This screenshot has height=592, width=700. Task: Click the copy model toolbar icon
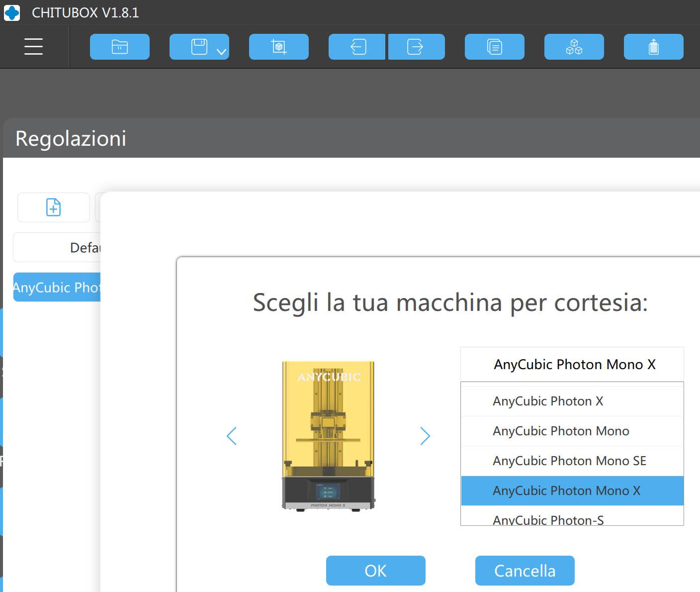494,47
